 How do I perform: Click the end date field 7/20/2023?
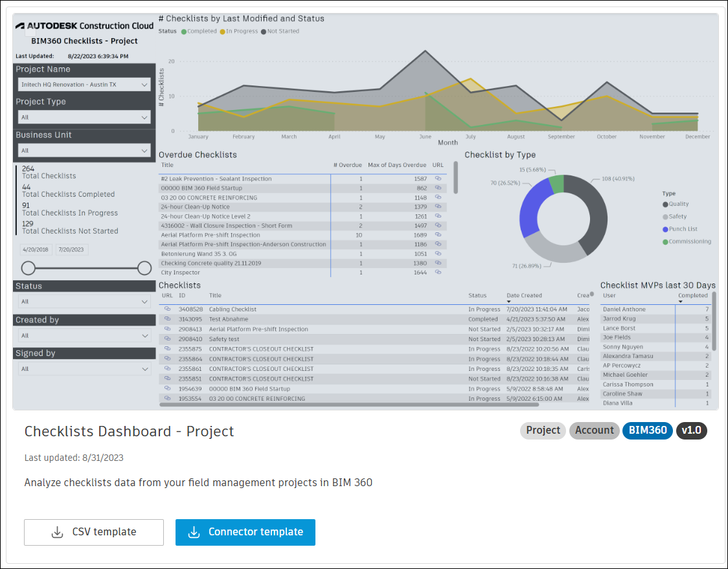click(x=71, y=250)
